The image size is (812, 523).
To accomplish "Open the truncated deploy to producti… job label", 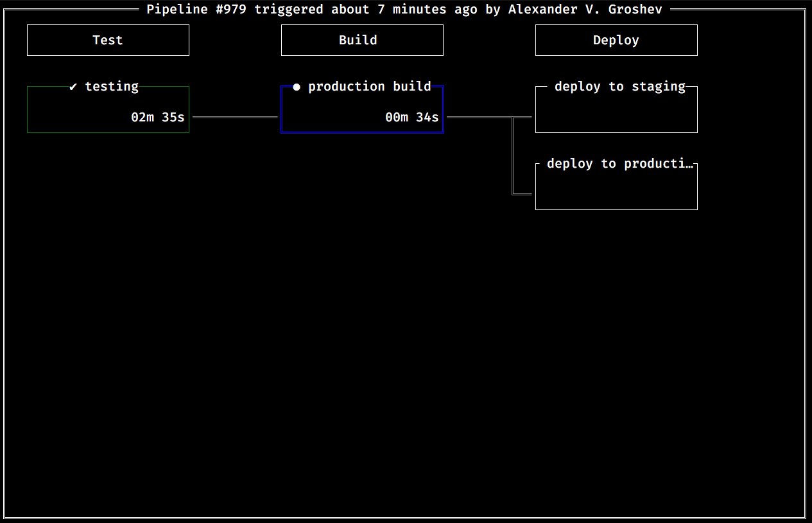I will [619, 164].
